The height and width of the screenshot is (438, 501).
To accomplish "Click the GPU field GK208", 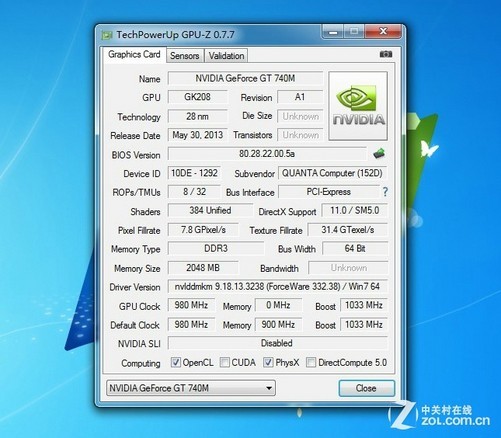I will pyautogui.click(x=197, y=97).
